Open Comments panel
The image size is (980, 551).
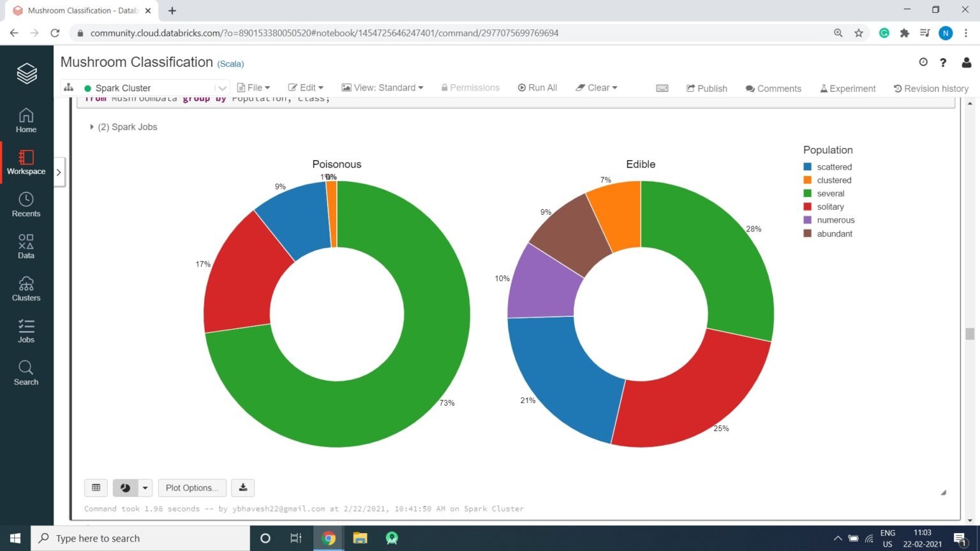(x=773, y=89)
